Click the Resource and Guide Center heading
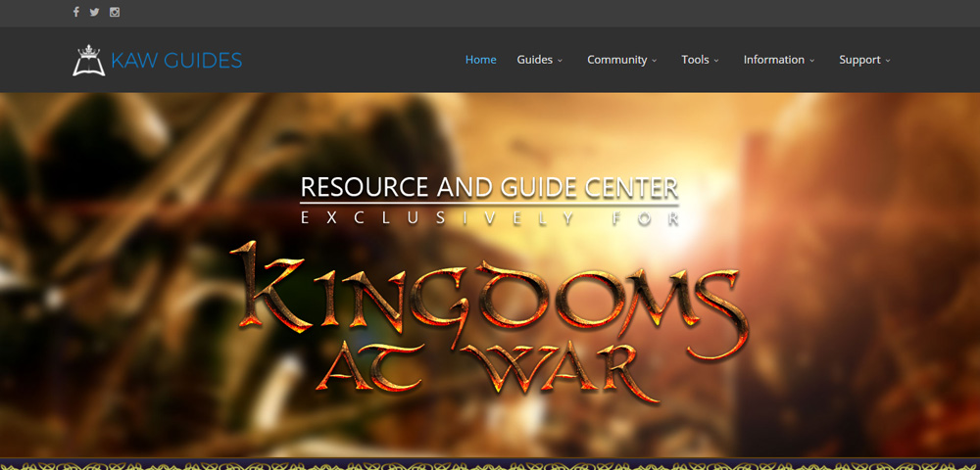Image resolution: width=980 pixels, height=470 pixels. click(489, 187)
